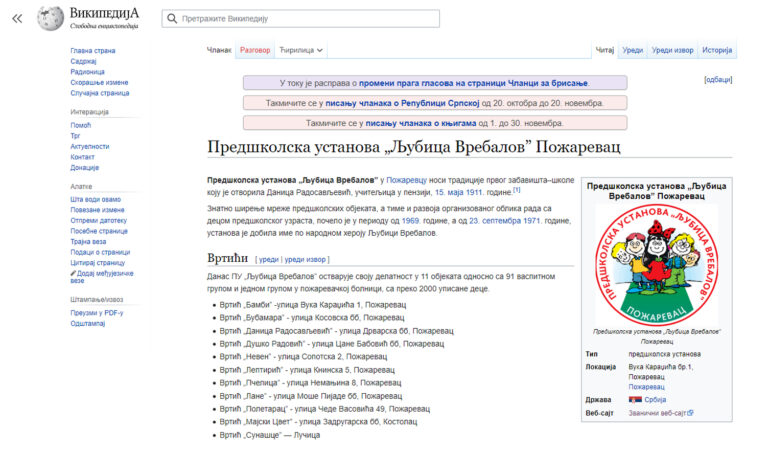
Task: Click pencil icon beside Додај међујезичке везе
Action: click(x=73, y=273)
